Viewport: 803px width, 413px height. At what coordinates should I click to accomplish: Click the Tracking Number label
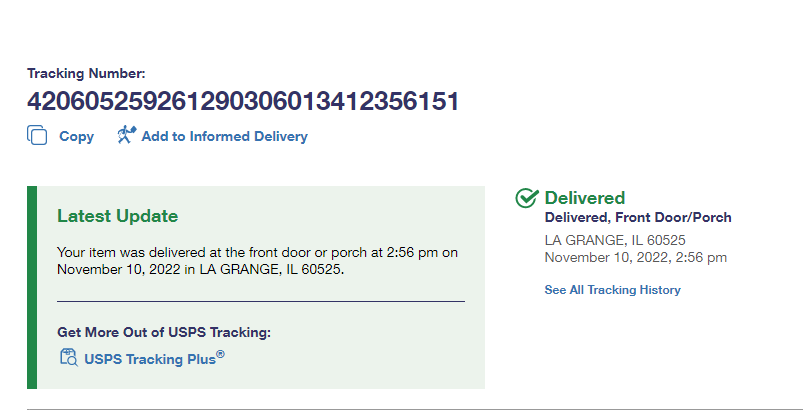pyautogui.click(x=86, y=73)
